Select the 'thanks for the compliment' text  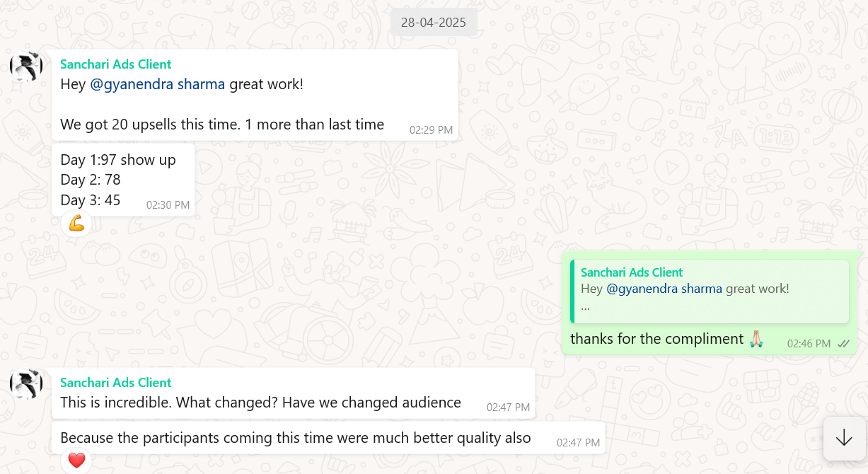656,339
